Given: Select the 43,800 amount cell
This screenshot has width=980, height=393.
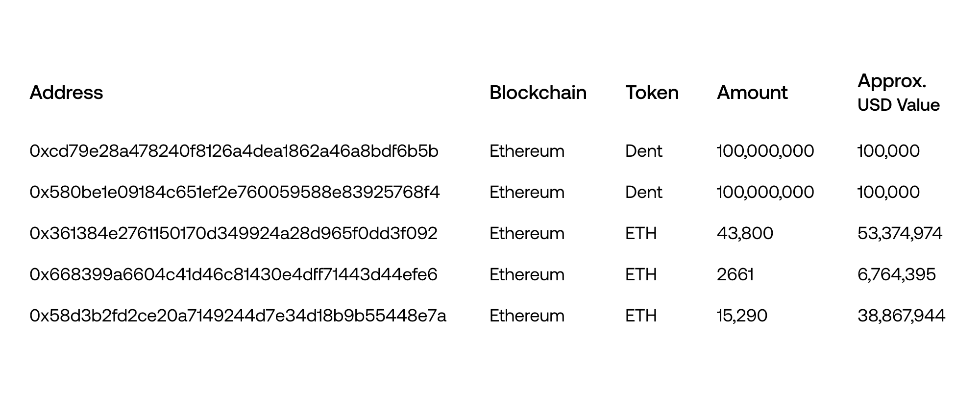Looking at the screenshot, I should tap(745, 233).
